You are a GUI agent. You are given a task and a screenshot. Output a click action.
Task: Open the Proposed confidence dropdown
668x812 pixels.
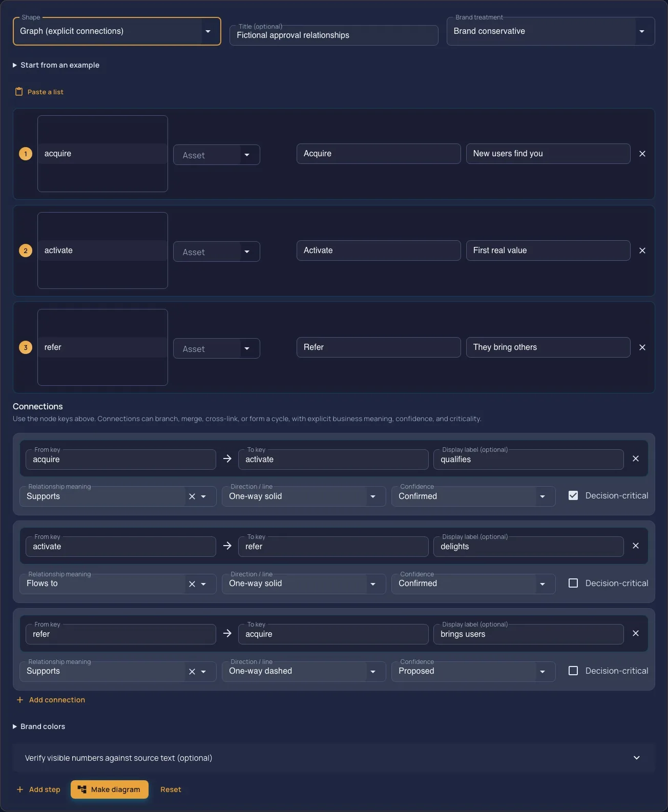point(473,671)
